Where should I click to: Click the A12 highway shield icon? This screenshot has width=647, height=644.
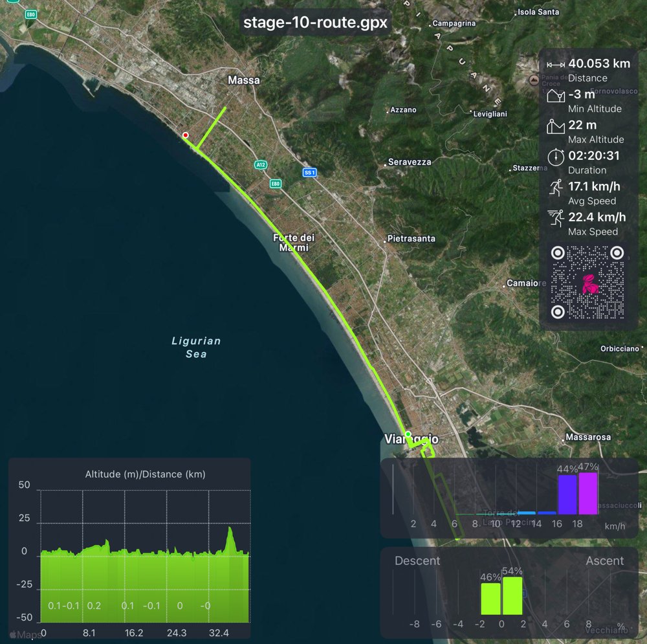(261, 164)
